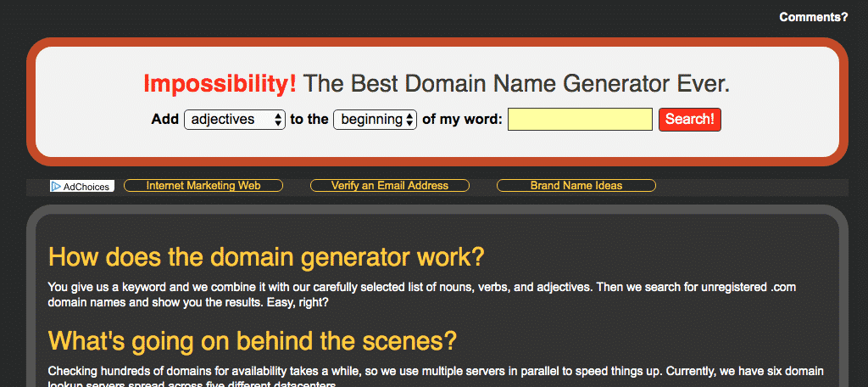This screenshot has height=387, width=868.
Task: Click the red Search! button
Action: [x=690, y=119]
